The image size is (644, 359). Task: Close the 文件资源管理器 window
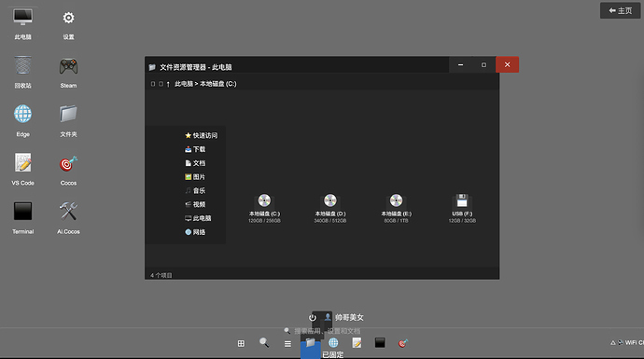(507, 65)
